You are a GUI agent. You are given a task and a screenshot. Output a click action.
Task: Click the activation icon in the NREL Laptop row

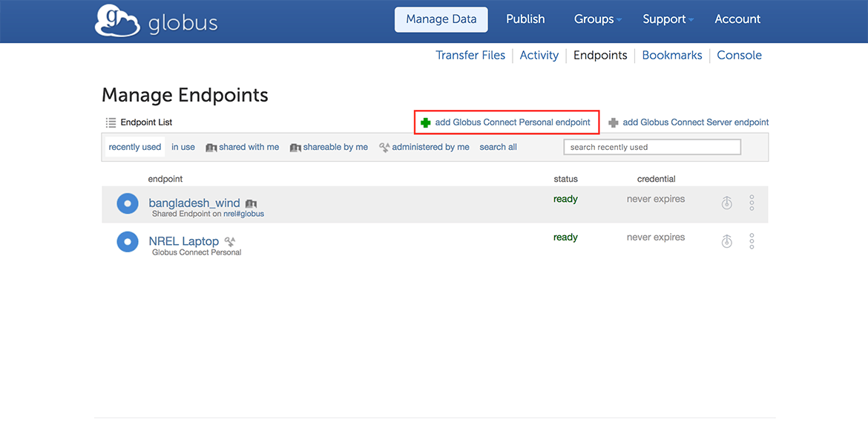727,241
